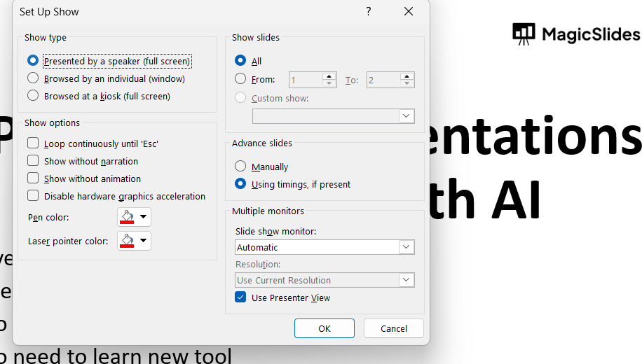
Task: Decrease the From slide number
Action: coord(329,83)
